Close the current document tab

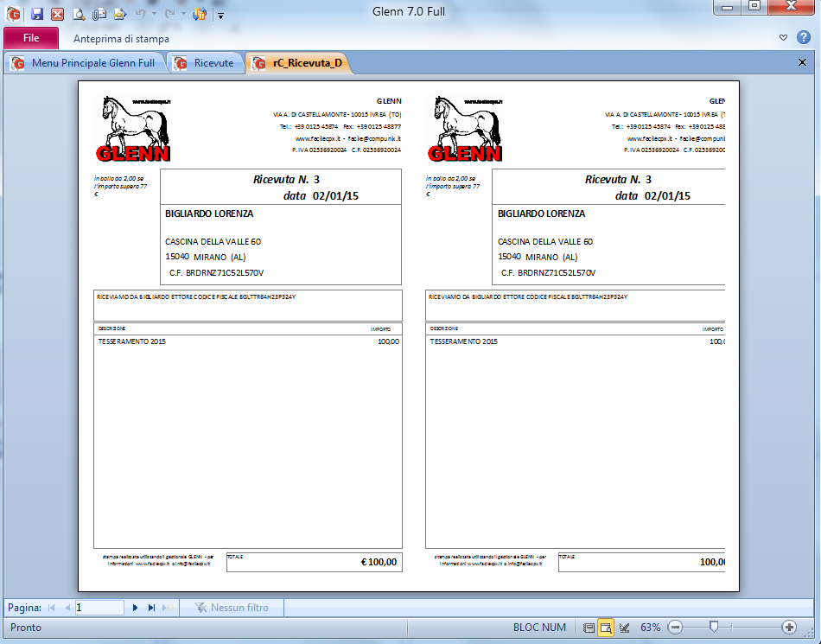coord(802,62)
